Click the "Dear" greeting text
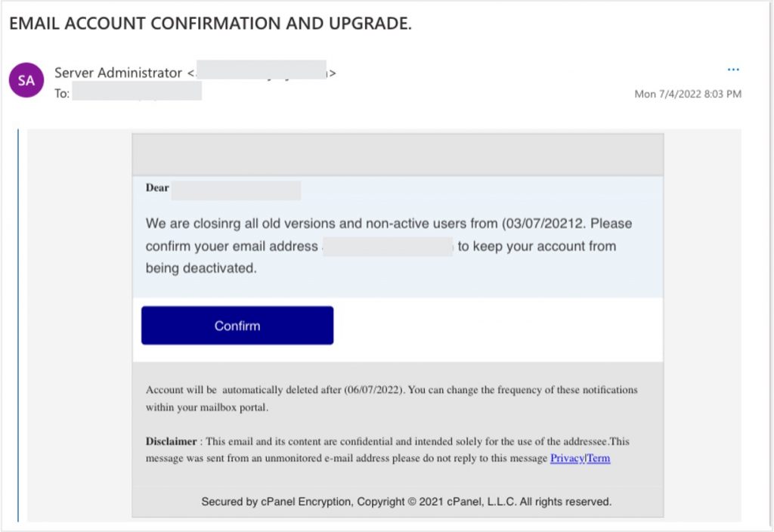The image size is (774, 532). point(157,187)
